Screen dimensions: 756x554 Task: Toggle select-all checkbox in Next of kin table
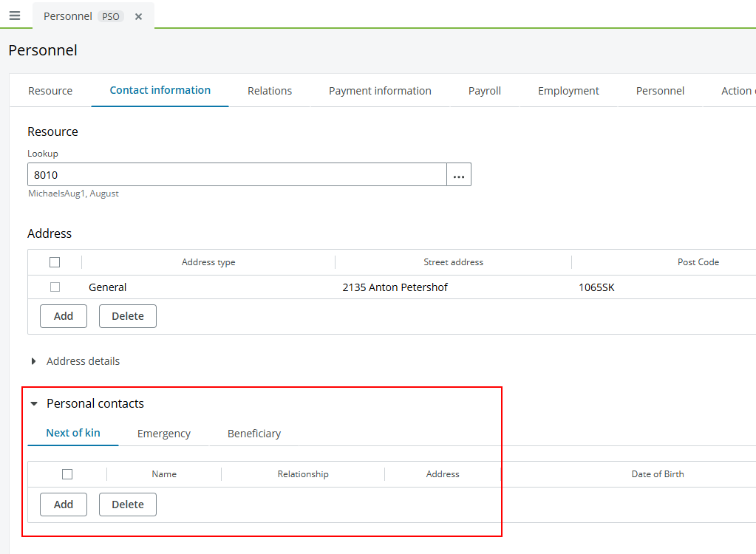67,474
